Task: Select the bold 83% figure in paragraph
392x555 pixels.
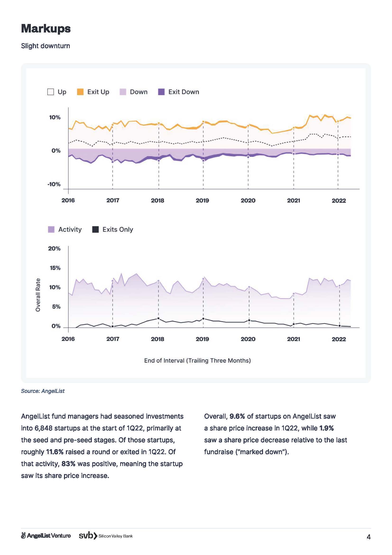Action: (x=68, y=463)
